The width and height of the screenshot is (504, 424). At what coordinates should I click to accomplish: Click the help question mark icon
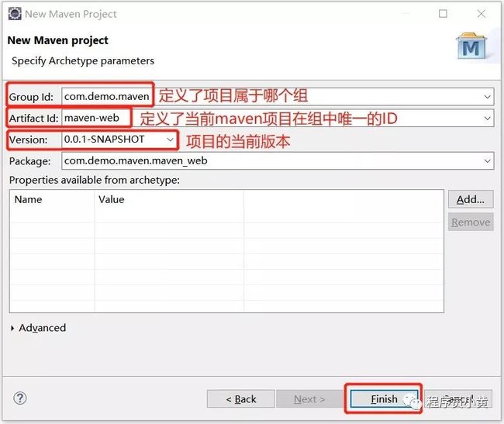click(20, 398)
